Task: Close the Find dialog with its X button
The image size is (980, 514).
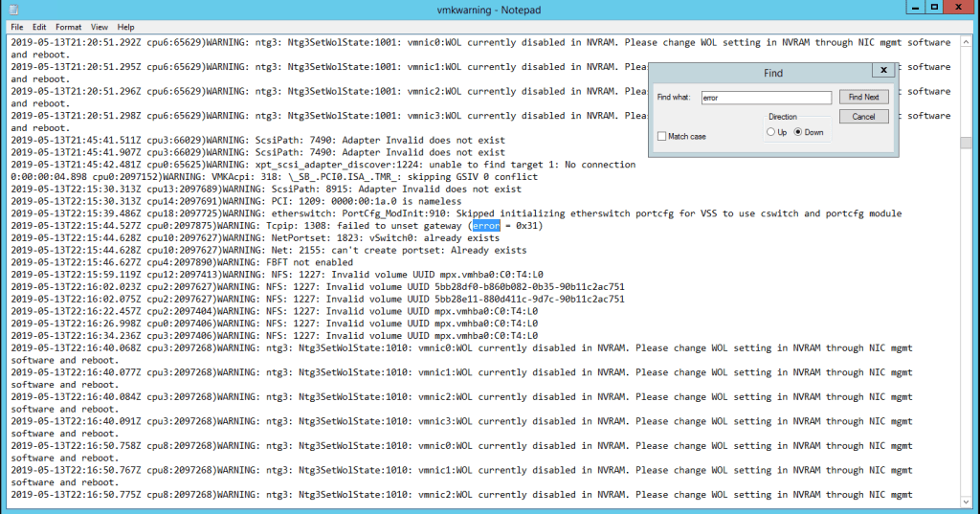Action: tap(883, 71)
